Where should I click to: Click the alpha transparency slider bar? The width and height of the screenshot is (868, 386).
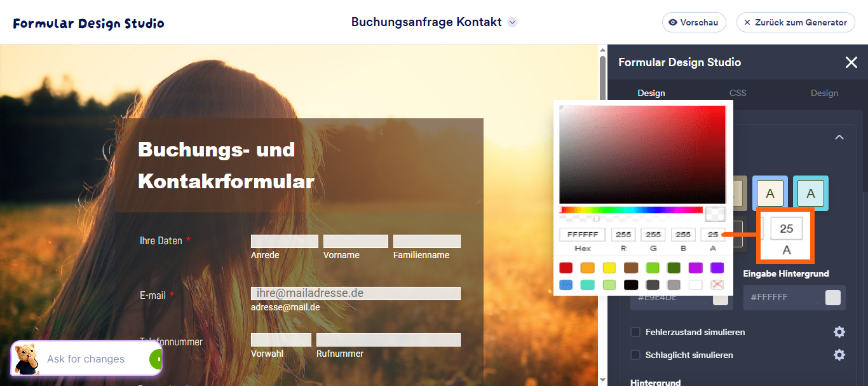(631, 218)
